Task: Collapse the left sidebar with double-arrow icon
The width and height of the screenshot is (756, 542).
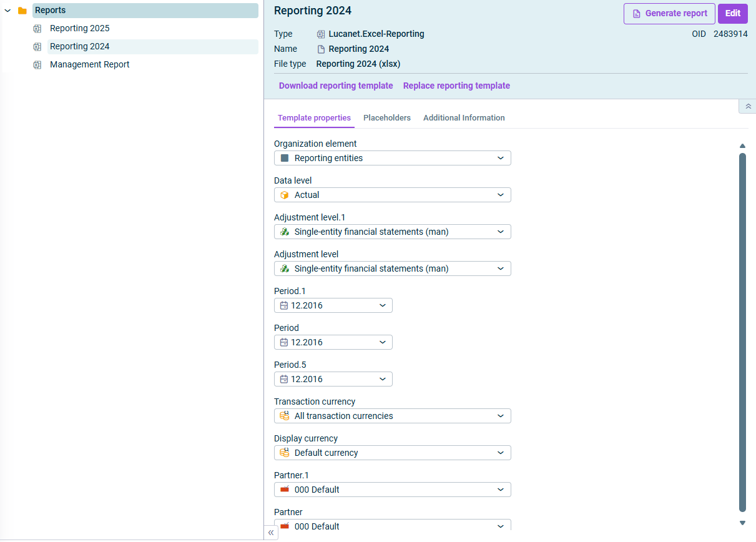Action: coord(271,533)
